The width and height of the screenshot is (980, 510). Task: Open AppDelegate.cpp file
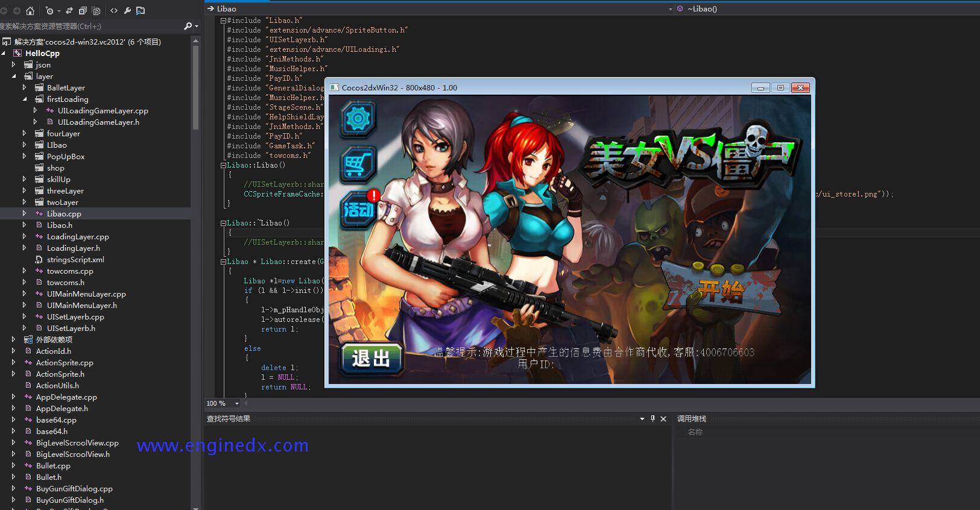(x=66, y=397)
